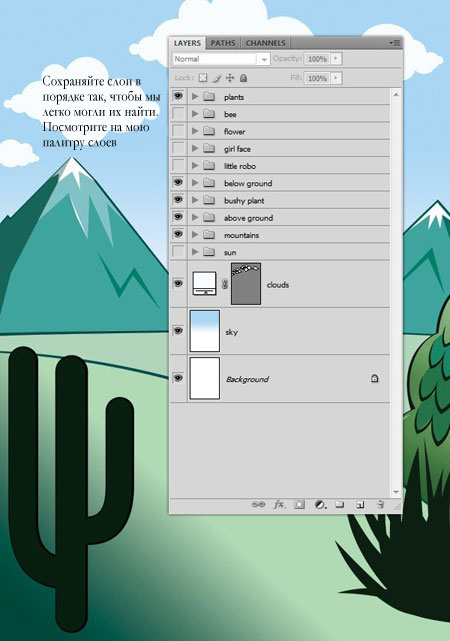Open the Normal blend mode dropdown

[x=221, y=59]
